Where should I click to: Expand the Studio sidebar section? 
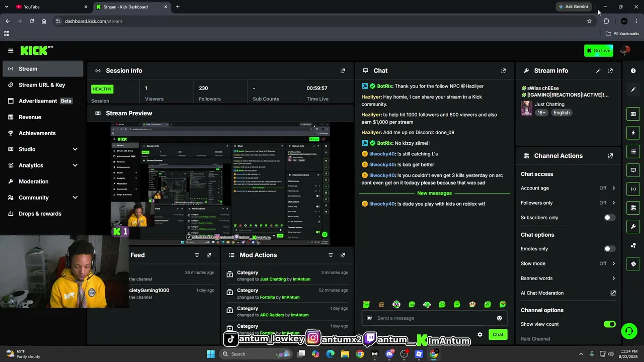75,149
